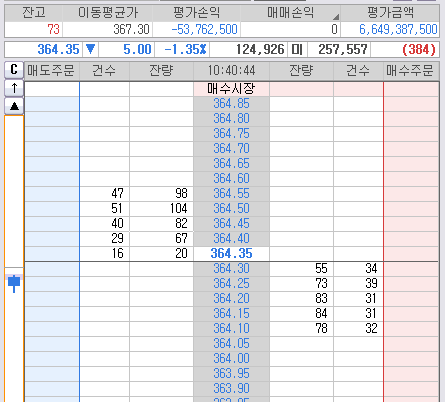Click price 364.25 in the ladder
This screenshot has width=445, height=402.
pos(231,284)
